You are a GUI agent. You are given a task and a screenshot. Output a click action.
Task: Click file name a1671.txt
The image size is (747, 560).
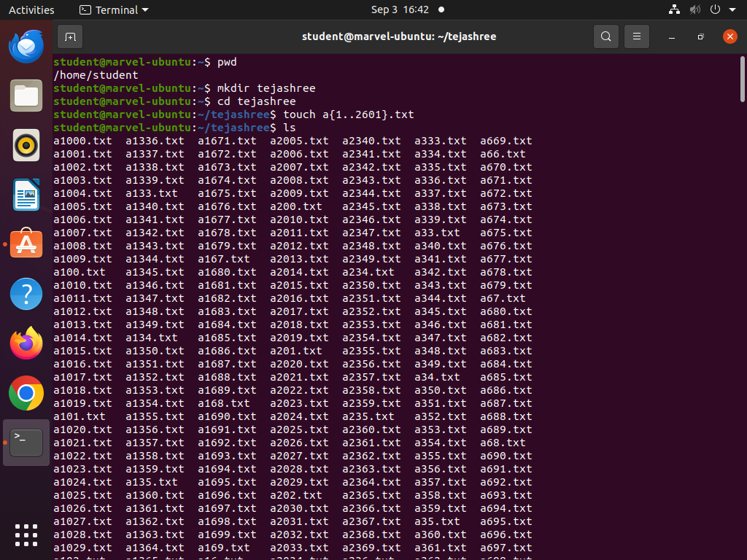tap(228, 141)
